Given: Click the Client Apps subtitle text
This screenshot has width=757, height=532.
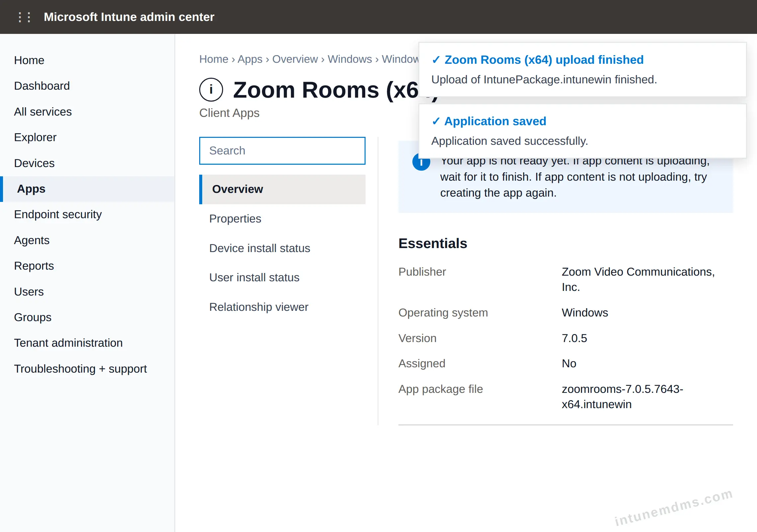Looking at the screenshot, I should pyautogui.click(x=229, y=113).
